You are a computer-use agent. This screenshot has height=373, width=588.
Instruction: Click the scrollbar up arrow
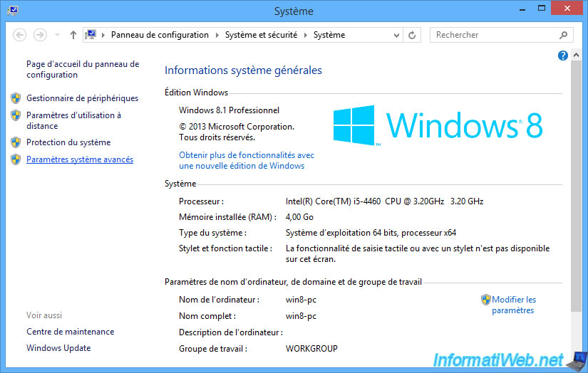tap(577, 55)
